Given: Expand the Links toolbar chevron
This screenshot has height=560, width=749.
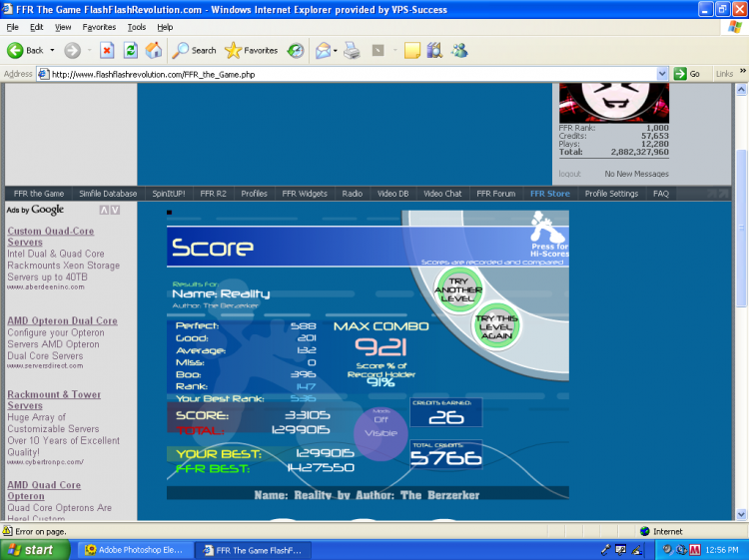Looking at the screenshot, I should (743, 71).
